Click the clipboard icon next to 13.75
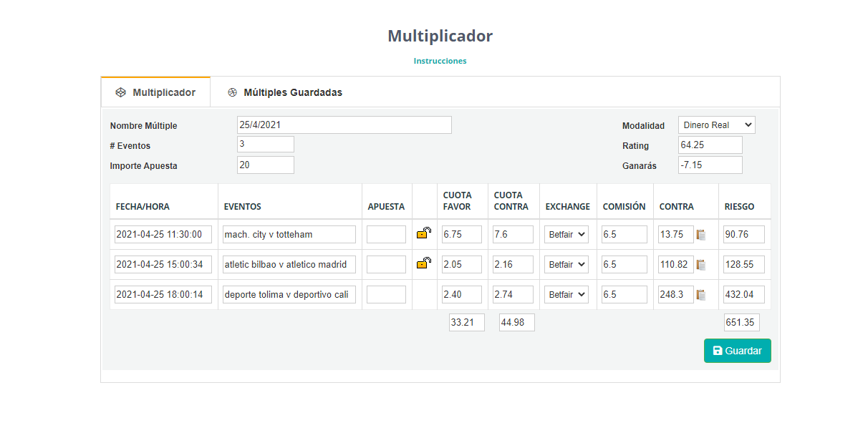Viewport: 868px width, 423px height. [701, 235]
